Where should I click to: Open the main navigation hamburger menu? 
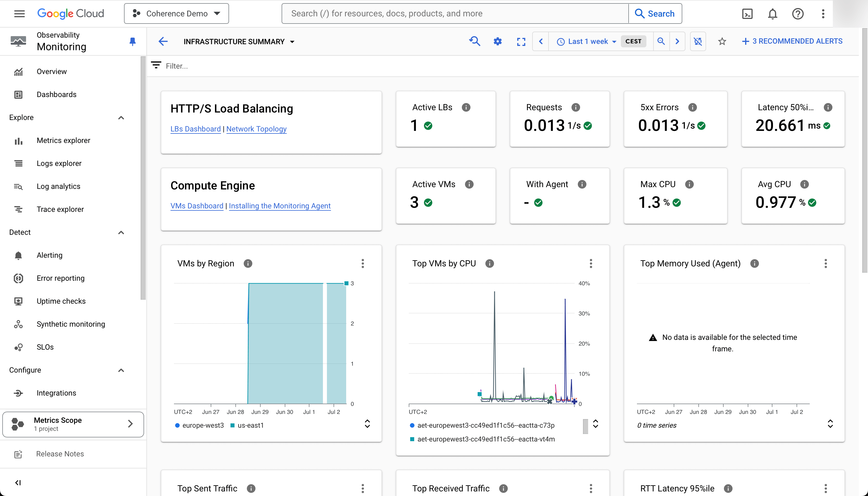click(20, 13)
